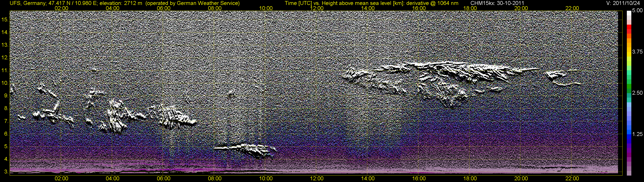Click the '10.' height axis label
The width and height of the screenshot is (644, 182).
(x=5, y=83)
